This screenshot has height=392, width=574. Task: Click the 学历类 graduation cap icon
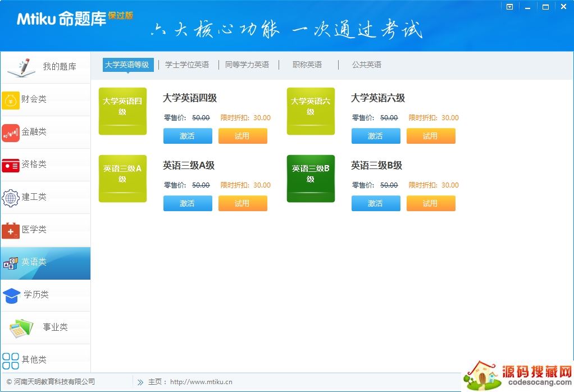pos(12,295)
